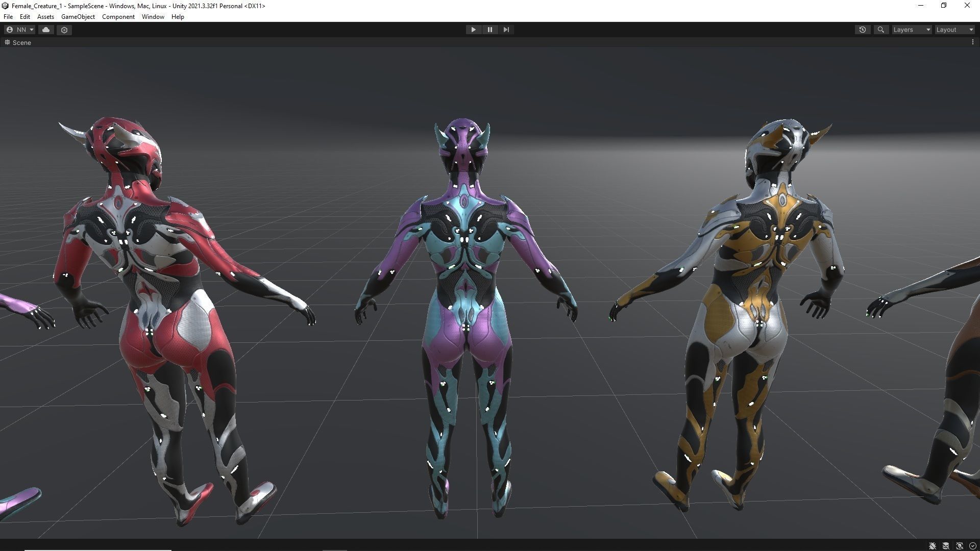This screenshot has width=980, height=551.
Task: Open the Window menu
Action: coord(153,17)
